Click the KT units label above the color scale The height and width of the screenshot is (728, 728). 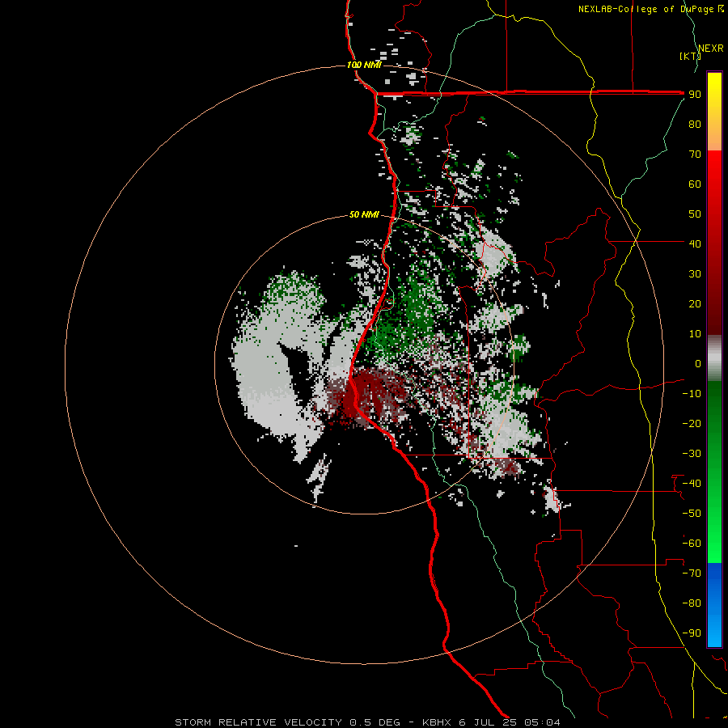coord(691,56)
